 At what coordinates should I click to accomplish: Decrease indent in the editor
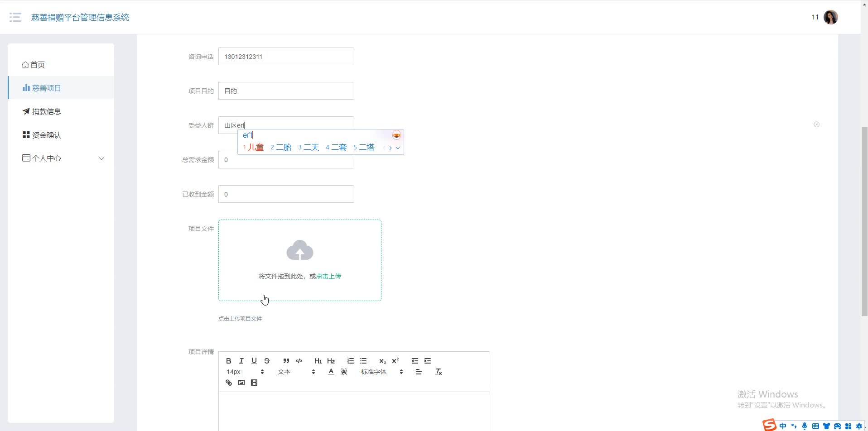click(x=415, y=361)
